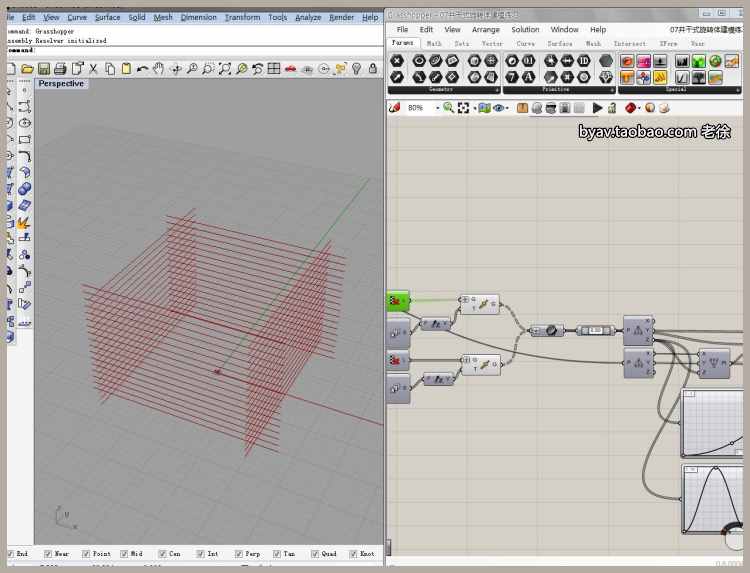Toggle the Mid osnap checkbox
Viewport: 750px width, 573px height.
coord(126,553)
